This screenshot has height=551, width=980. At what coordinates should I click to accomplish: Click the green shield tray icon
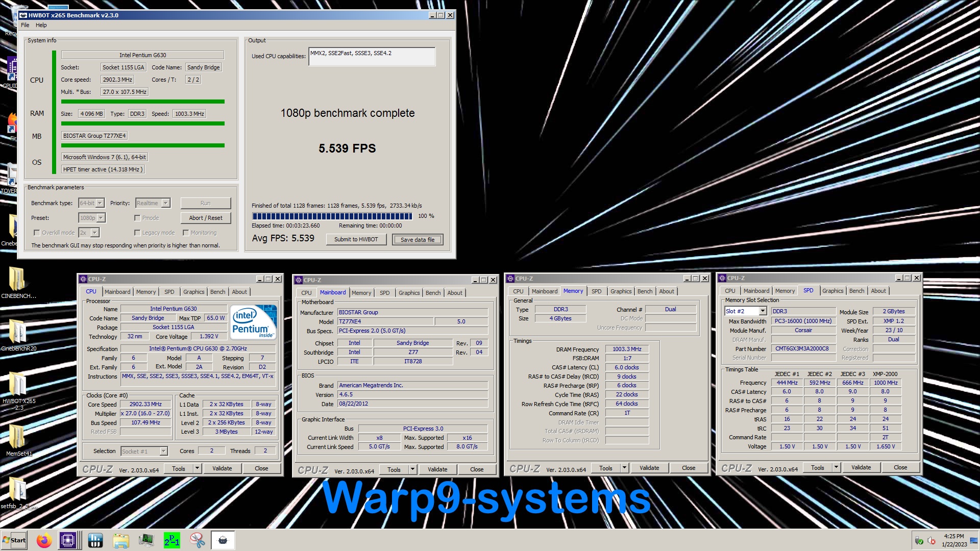point(919,541)
